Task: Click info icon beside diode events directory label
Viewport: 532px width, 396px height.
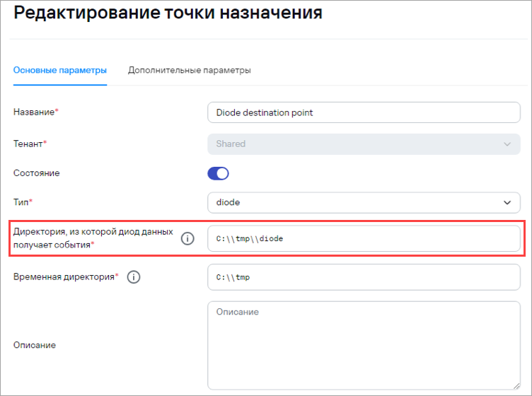Action: point(187,239)
